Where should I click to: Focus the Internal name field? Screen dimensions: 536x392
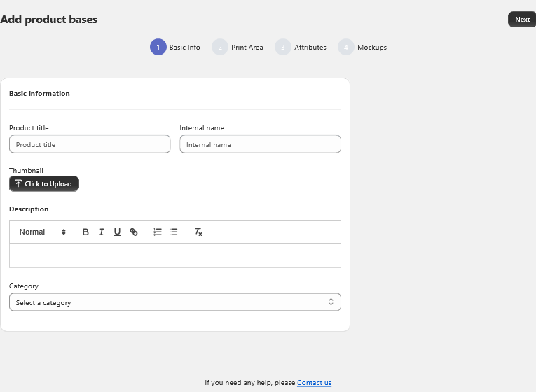point(260,144)
